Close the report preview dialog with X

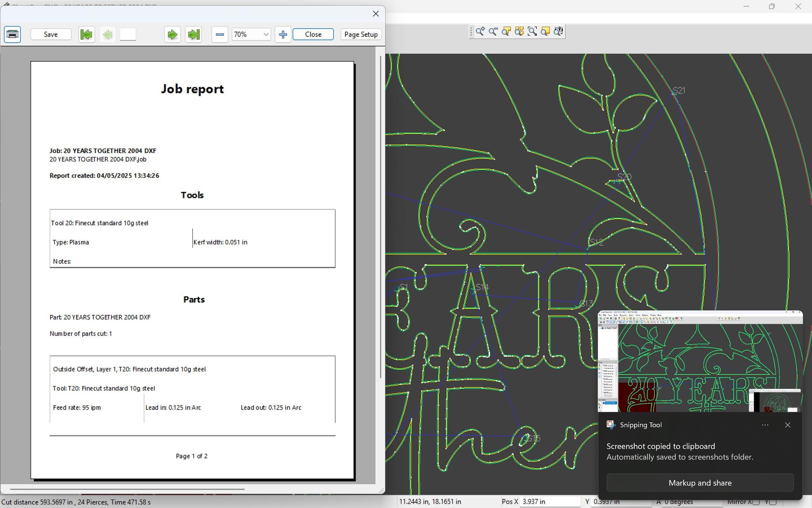[375, 13]
